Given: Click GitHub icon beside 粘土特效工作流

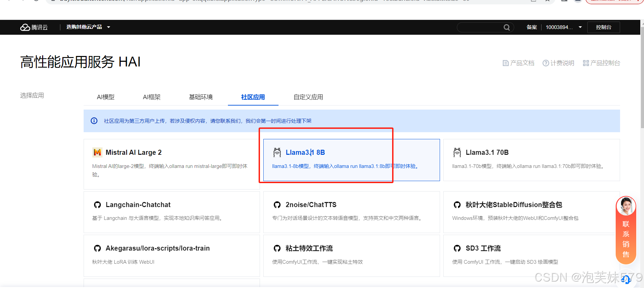Looking at the screenshot, I should 277,248.
